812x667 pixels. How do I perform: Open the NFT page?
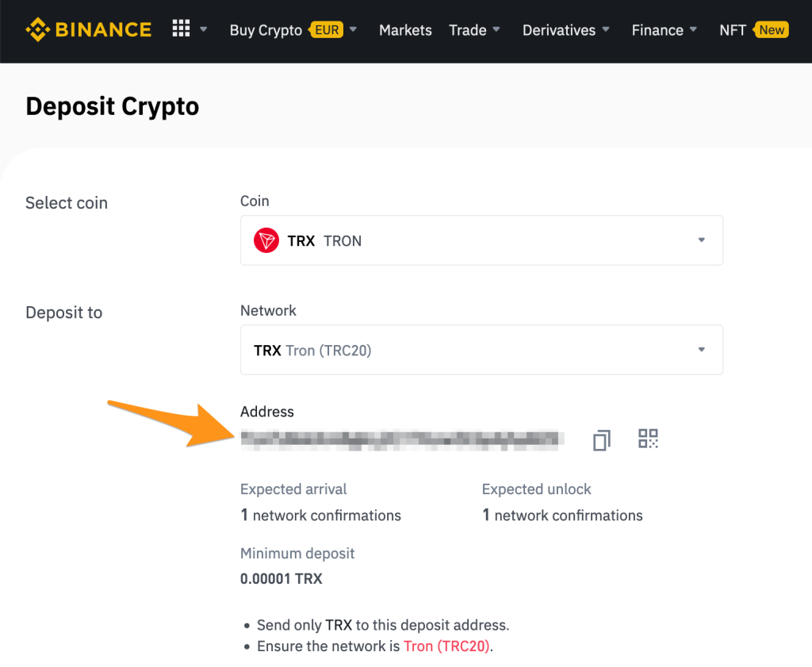(732, 30)
